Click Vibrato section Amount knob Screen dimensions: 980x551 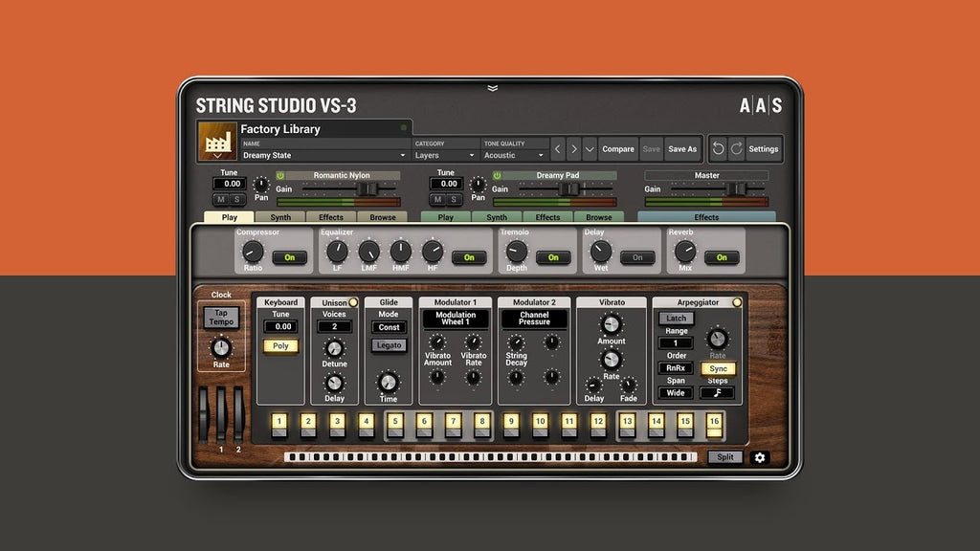click(612, 324)
